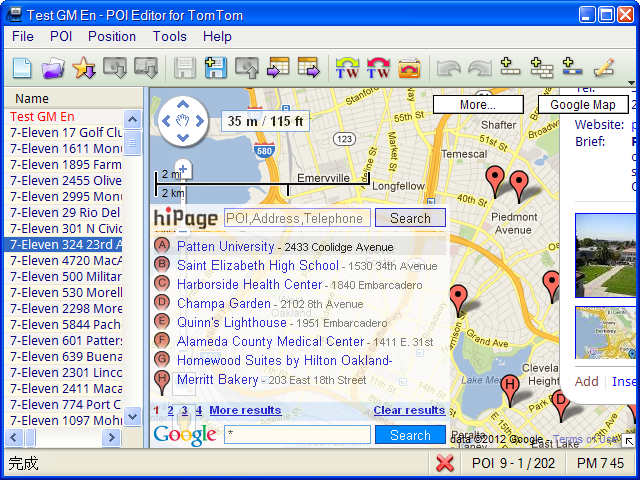Screen dimensions: 640x480
Task: Click the add single row icon
Action: pyautogui.click(x=510, y=67)
